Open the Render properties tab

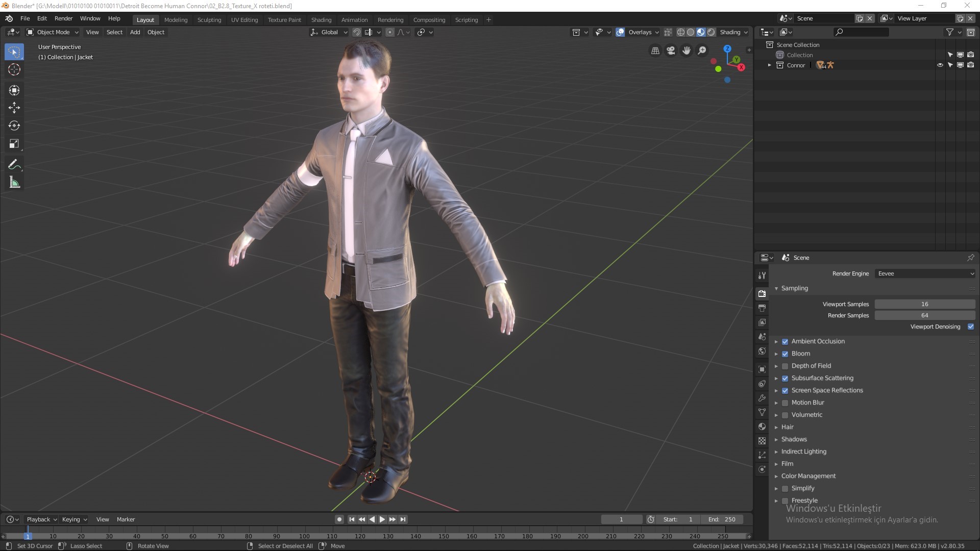coord(762,293)
